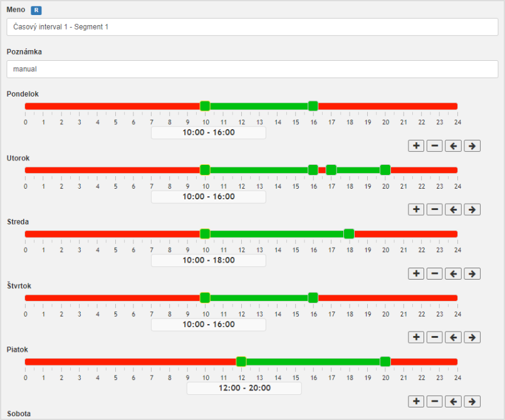Click the left arrow icon under Štvrtok
The width and height of the screenshot is (505, 420).
[x=453, y=337]
